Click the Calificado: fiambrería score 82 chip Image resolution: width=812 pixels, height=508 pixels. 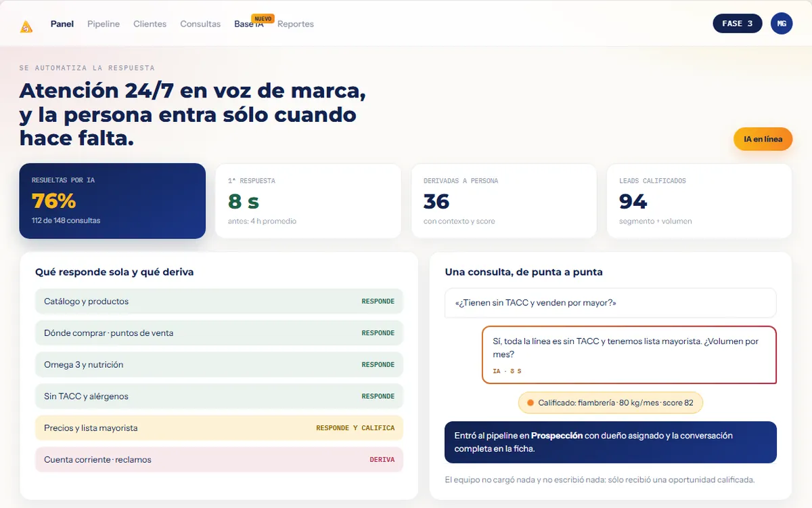click(x=610, y=403)
